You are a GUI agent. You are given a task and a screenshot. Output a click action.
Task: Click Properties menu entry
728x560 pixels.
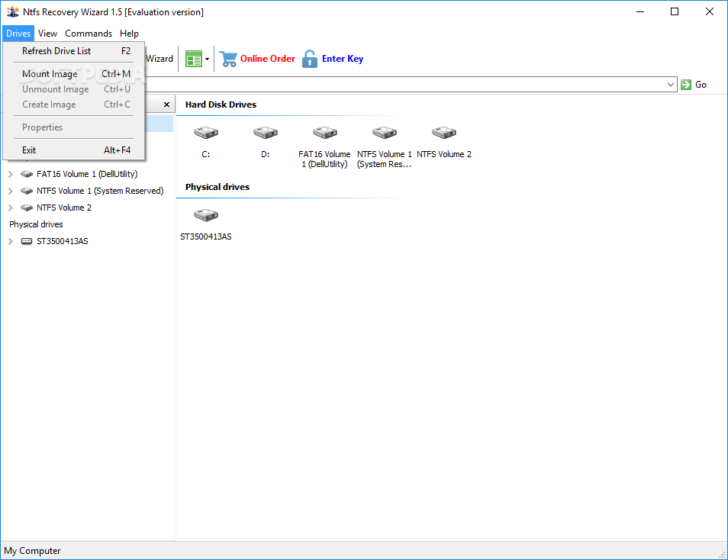[74, 127]
